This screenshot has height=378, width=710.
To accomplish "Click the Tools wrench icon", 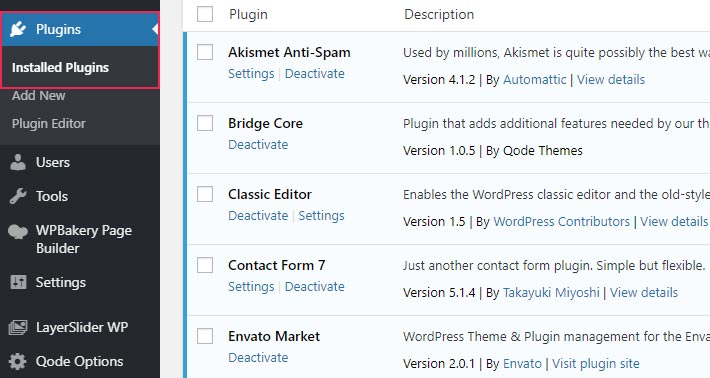I will [18, 196].
